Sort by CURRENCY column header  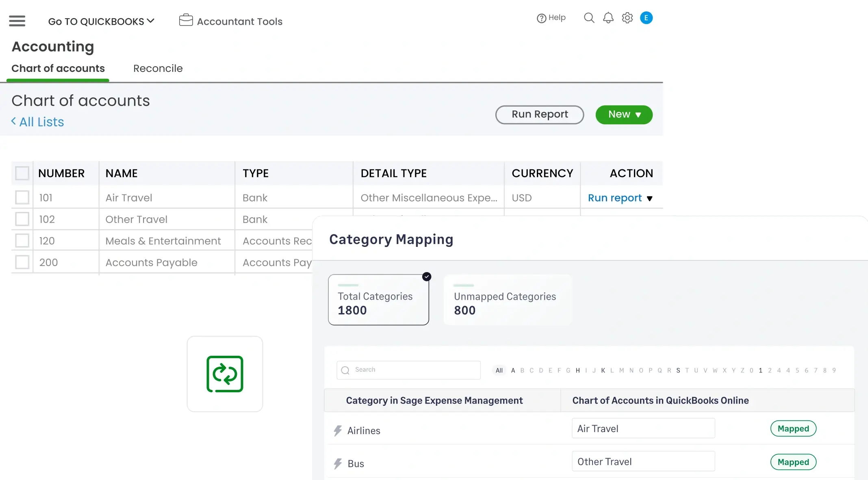(x=542, y=173)
